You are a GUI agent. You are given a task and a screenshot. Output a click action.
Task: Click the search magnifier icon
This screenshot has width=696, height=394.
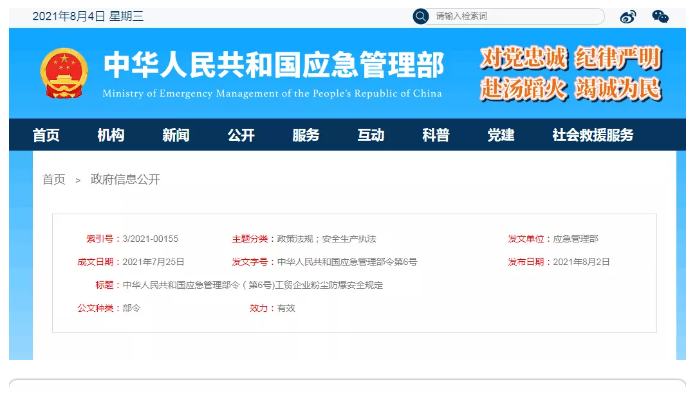pos(420,16)
